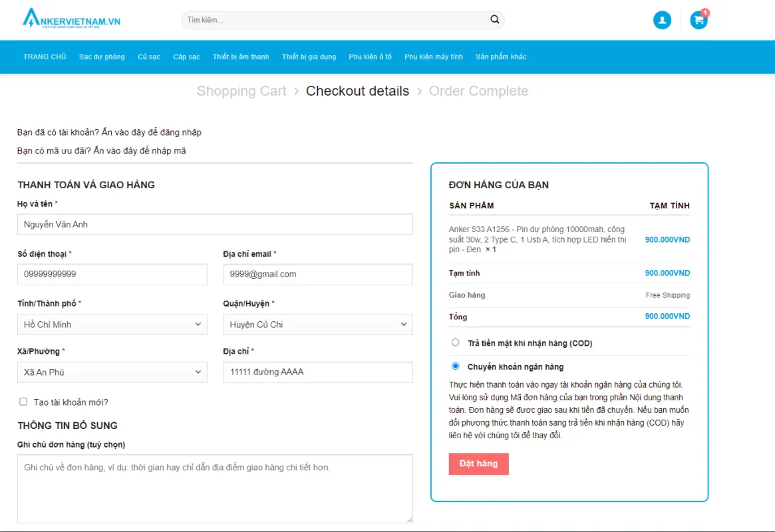Select bank transfer payment option
Image resolution: width=775 pixels, height=532 pixels.
455,366
